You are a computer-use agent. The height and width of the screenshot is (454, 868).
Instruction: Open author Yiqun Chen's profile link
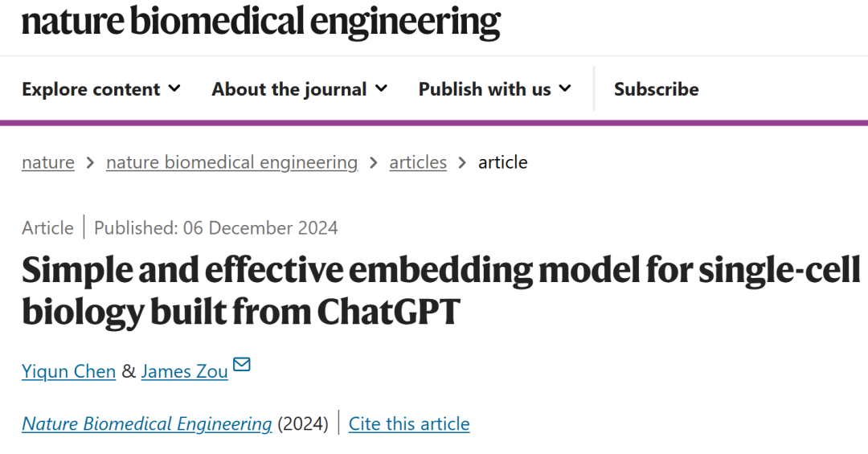tap(68, 371)
